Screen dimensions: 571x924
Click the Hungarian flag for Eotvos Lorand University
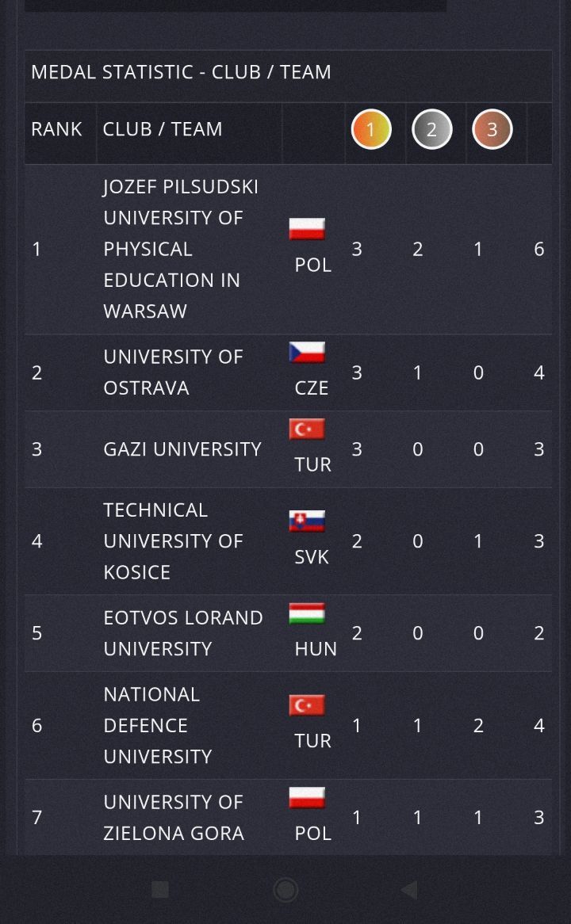pos(307,613)
